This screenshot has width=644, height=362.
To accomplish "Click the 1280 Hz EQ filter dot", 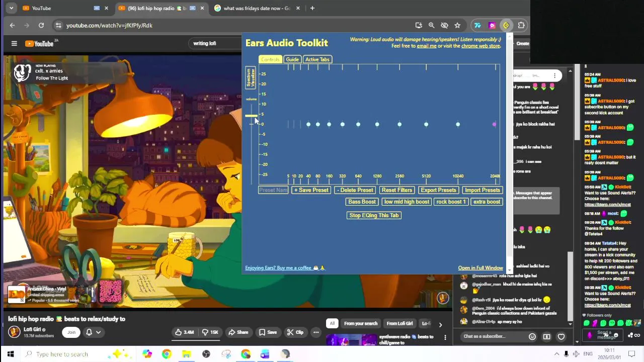I will point(377,124).
